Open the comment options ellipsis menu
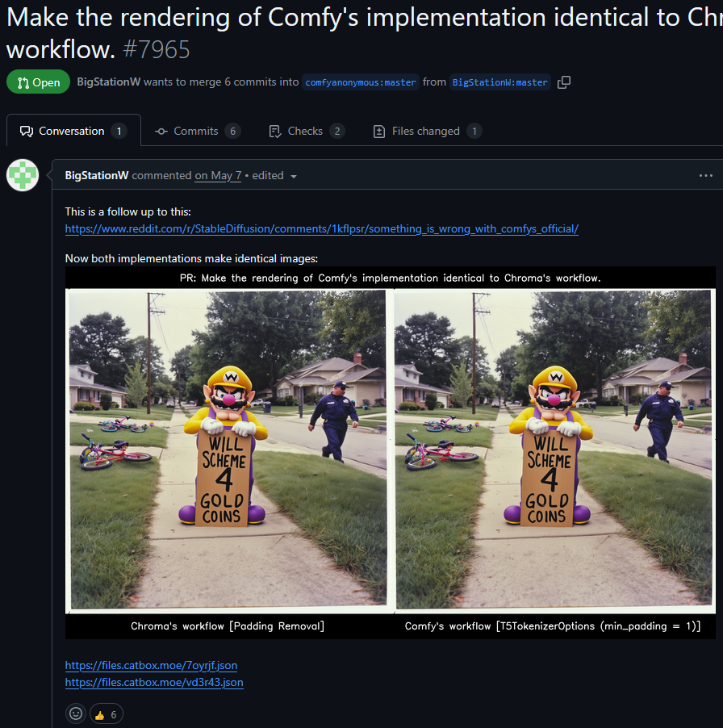 (x=705, y=175)
